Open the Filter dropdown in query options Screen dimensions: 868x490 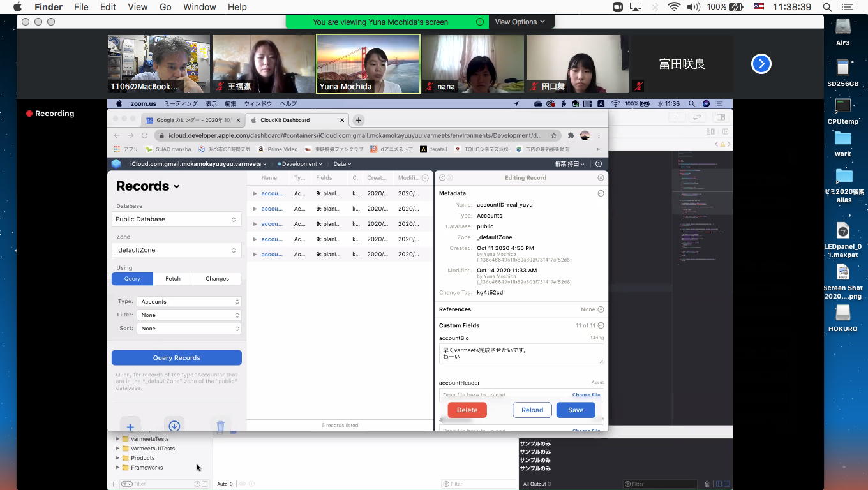click(189, 315)
